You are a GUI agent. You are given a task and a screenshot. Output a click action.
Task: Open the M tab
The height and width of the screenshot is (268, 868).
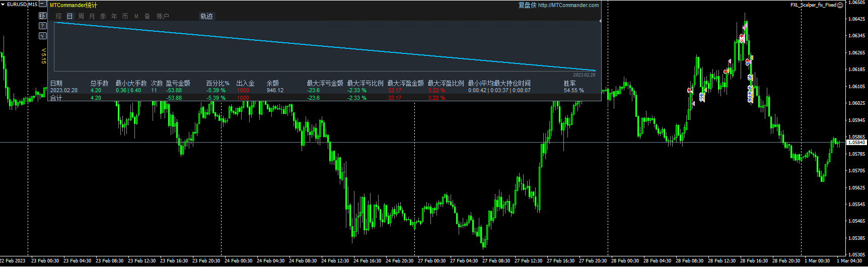136,16
